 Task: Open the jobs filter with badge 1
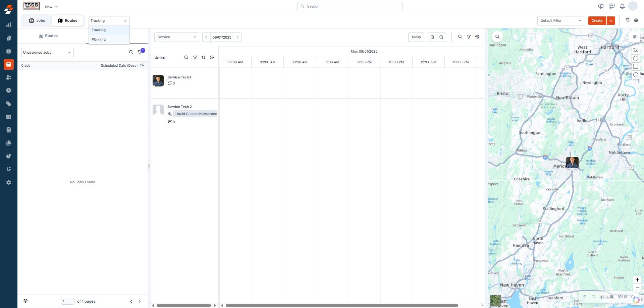140,52
